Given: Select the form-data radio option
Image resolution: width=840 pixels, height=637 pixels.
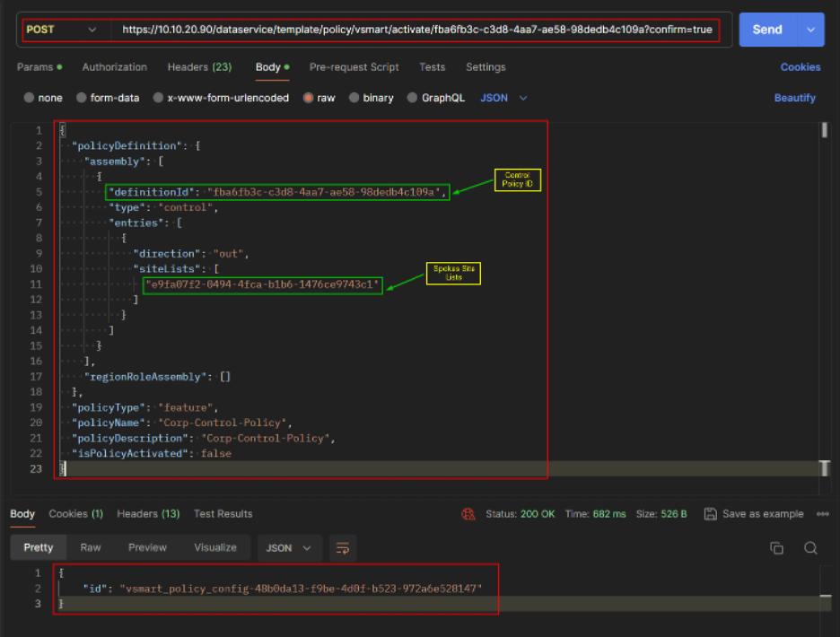Looking at the screenshot, I should point(82,98).
